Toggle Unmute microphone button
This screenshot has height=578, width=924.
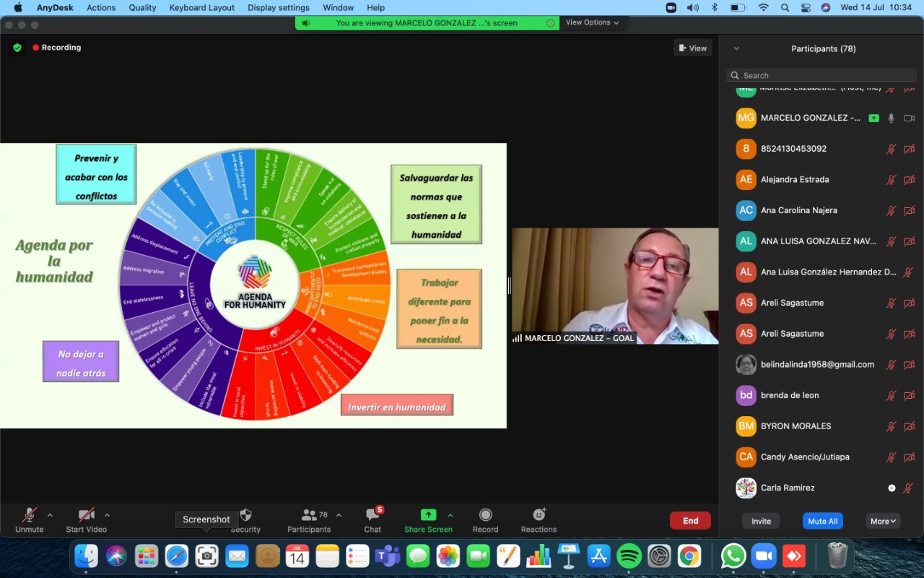[29, 515]
